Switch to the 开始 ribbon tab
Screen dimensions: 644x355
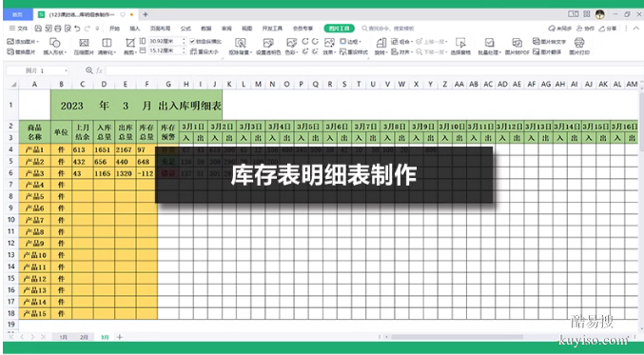pos(114,29)
